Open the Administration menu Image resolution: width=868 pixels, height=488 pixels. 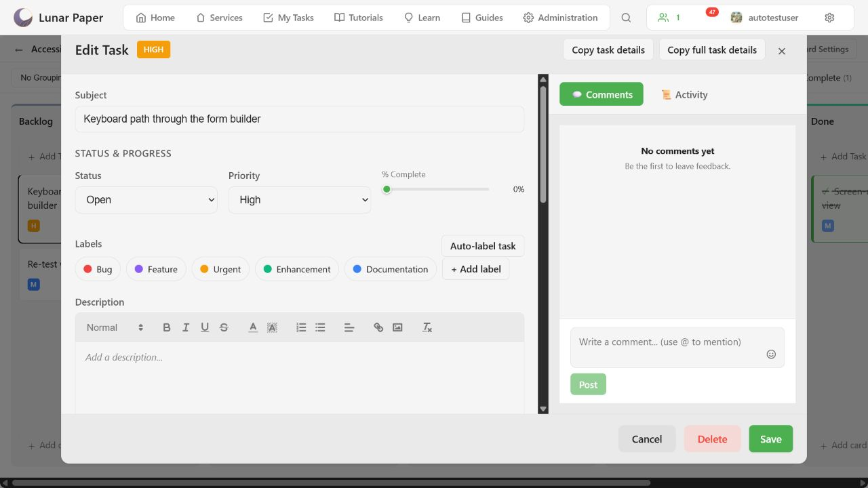point(561,18)
